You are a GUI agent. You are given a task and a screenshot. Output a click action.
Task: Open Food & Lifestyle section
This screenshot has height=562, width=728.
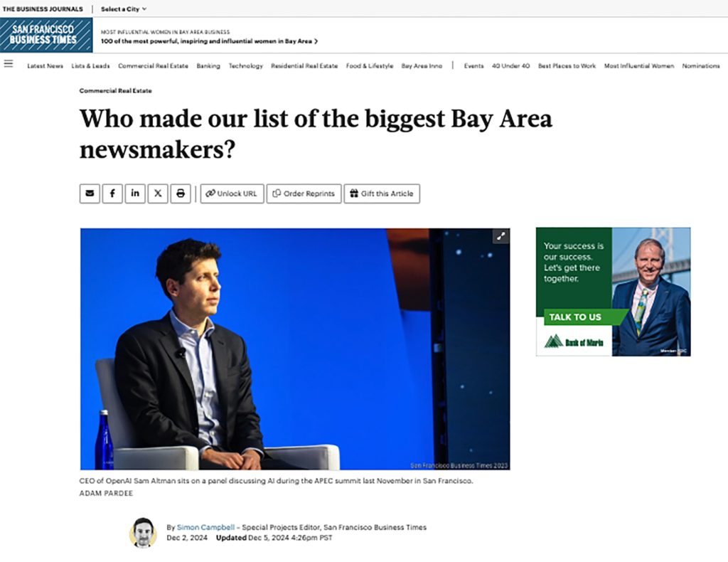pyautogui.click(x=370, y=66)
